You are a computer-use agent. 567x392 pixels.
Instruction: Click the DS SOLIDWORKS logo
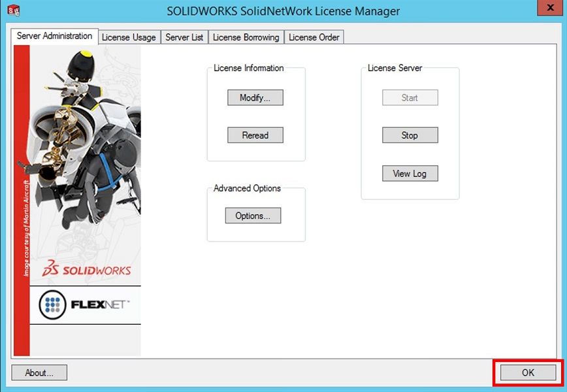[x=86, y=269]
